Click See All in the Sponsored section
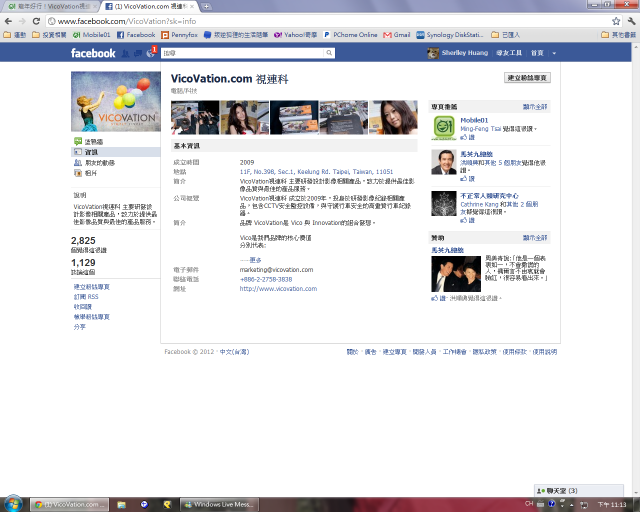The width and height of the screenshot is (640, 512). [535, 238]
